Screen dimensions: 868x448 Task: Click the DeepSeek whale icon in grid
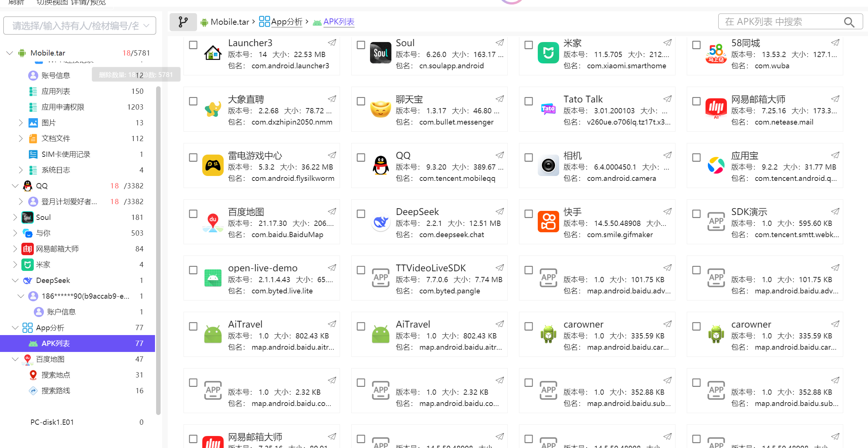tap(381, 222)
